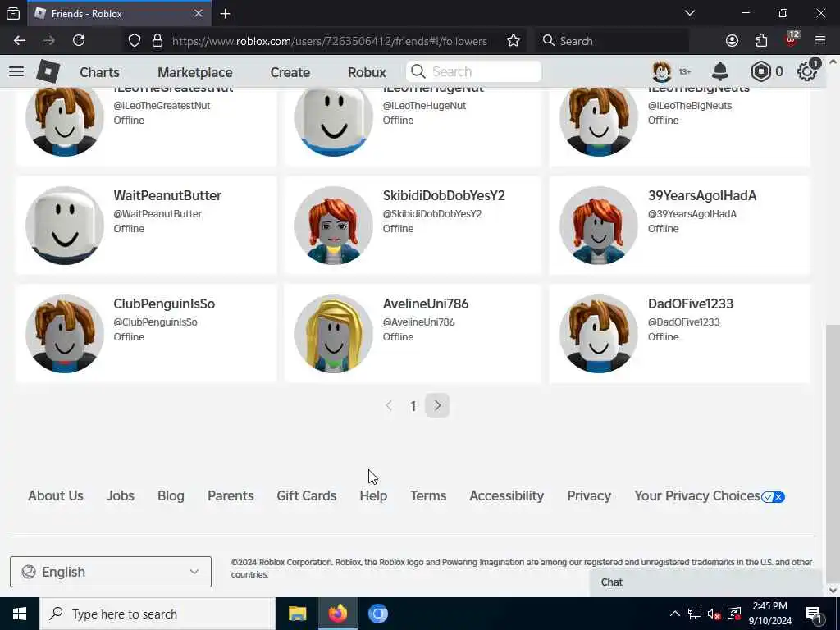Click the Firefox taskbar icon

tap(337, 614)
